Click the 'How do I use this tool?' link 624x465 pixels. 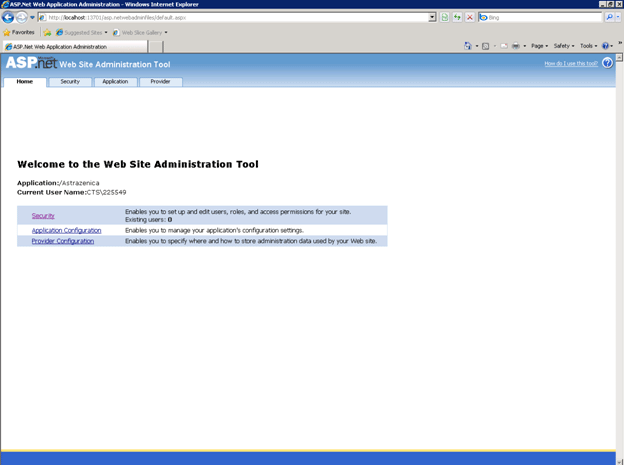571,63
